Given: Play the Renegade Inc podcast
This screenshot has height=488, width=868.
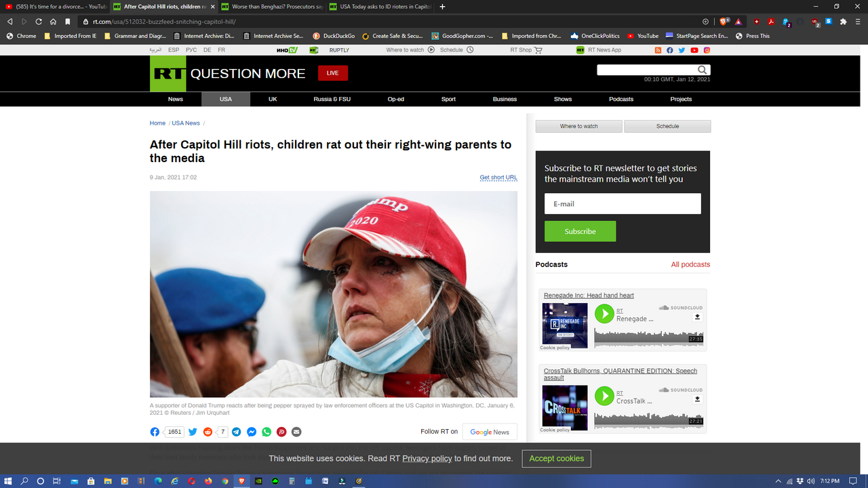Looking at the screenshot, I should [x=604, y=314].
